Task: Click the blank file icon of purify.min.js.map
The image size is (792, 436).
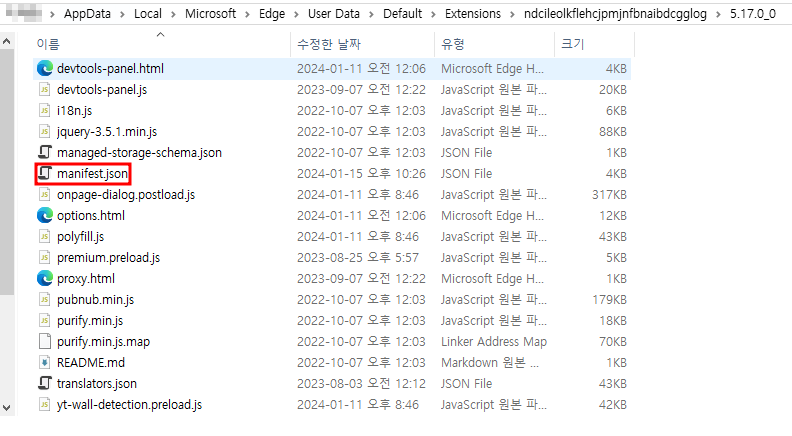Action: [45, 342]
